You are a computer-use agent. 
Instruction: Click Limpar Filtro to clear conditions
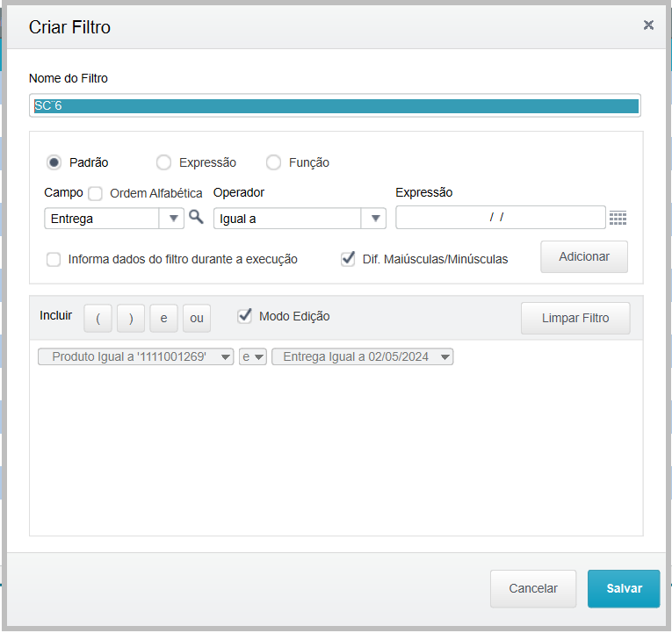click(575, 318)
